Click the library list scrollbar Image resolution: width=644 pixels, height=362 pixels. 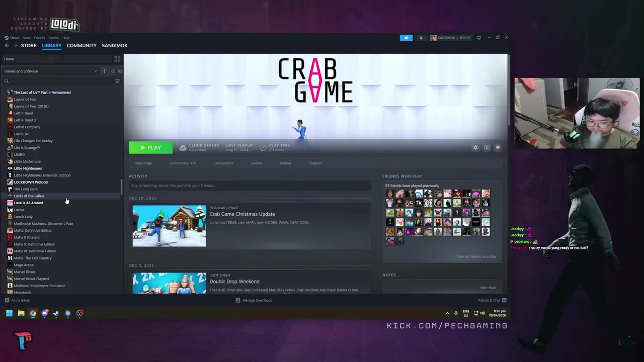pos(122,187)
